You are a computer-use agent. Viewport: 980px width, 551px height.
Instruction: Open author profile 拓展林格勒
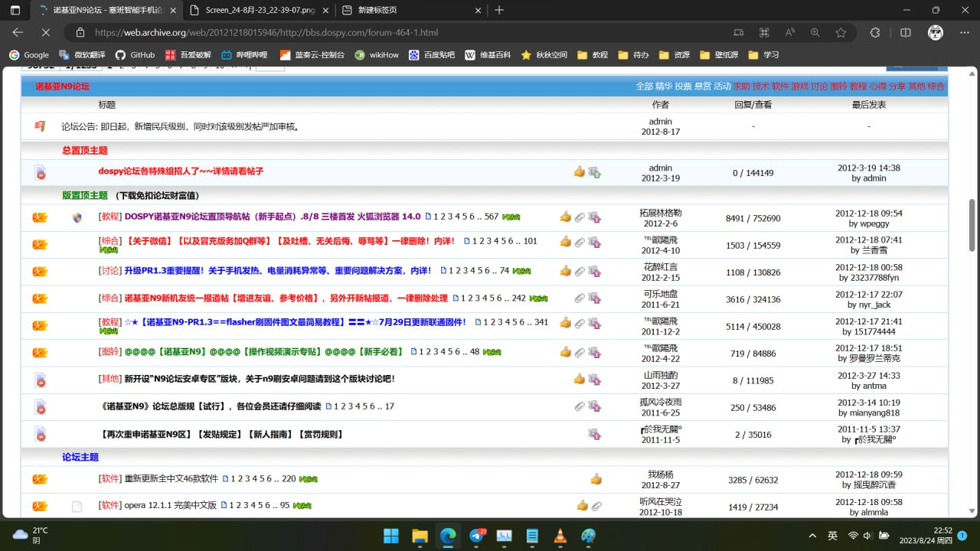click(660, 213)
